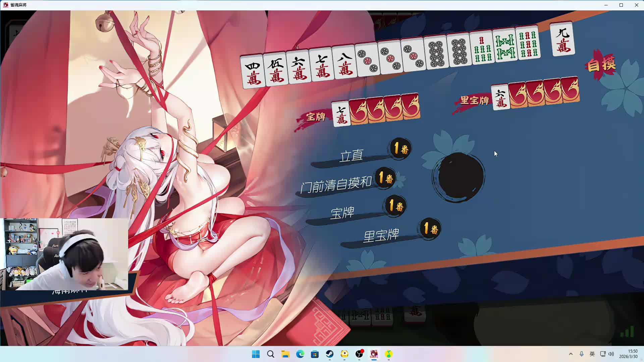Open OBS Studio from the taskbar

[x=359, y=354]
